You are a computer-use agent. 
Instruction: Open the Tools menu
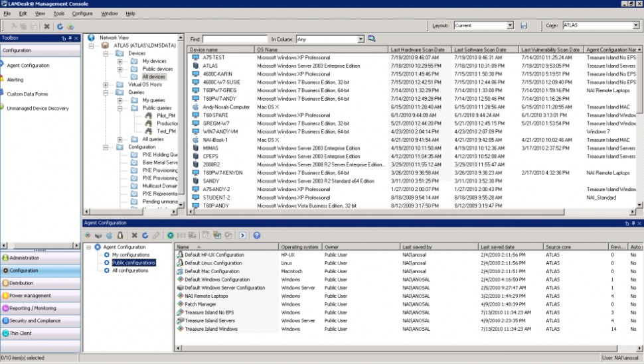(x=58, y=13)
